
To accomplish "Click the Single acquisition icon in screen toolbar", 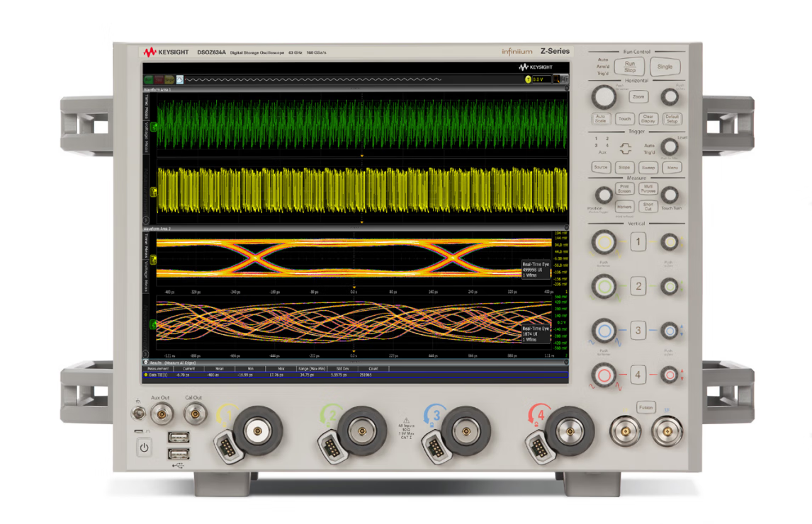I will 170,79.
